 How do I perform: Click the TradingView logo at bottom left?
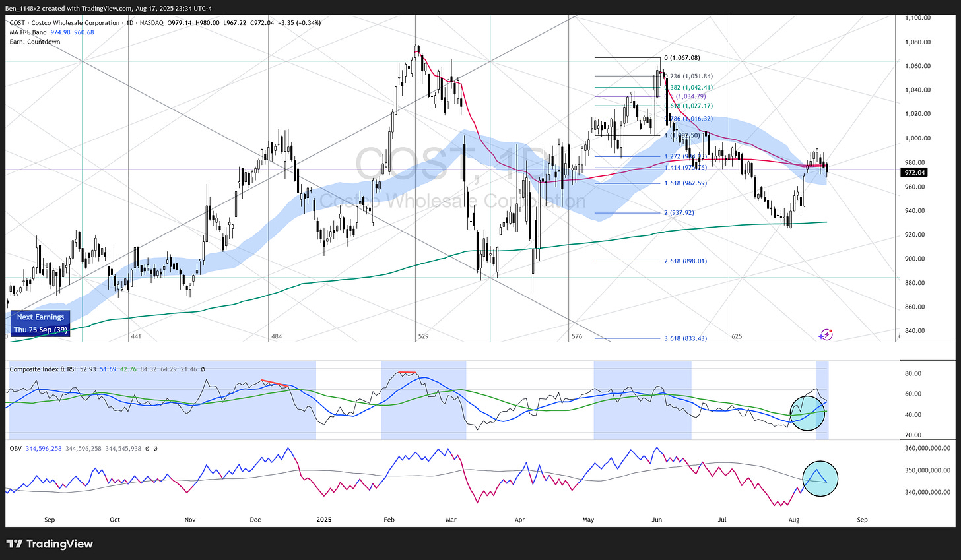pos(50,544)
